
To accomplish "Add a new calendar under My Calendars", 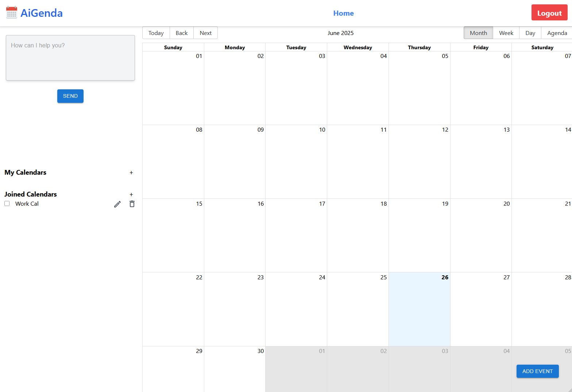I will click(131, 173).
